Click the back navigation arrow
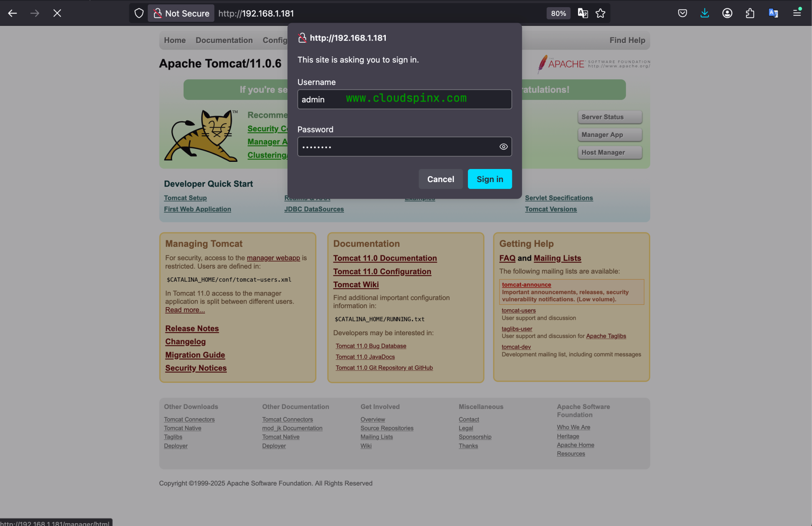This screenshot has width=812, height=526. coord(12,13)
